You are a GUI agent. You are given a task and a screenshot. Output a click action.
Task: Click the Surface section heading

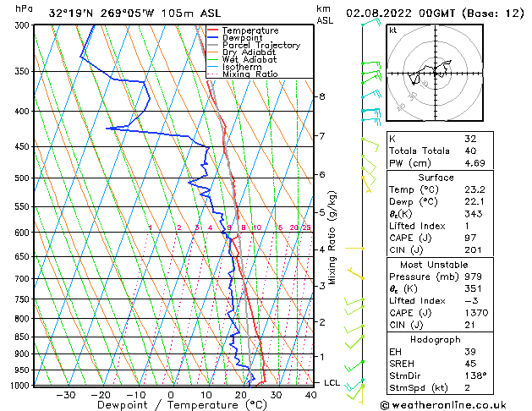pos(436,178)
